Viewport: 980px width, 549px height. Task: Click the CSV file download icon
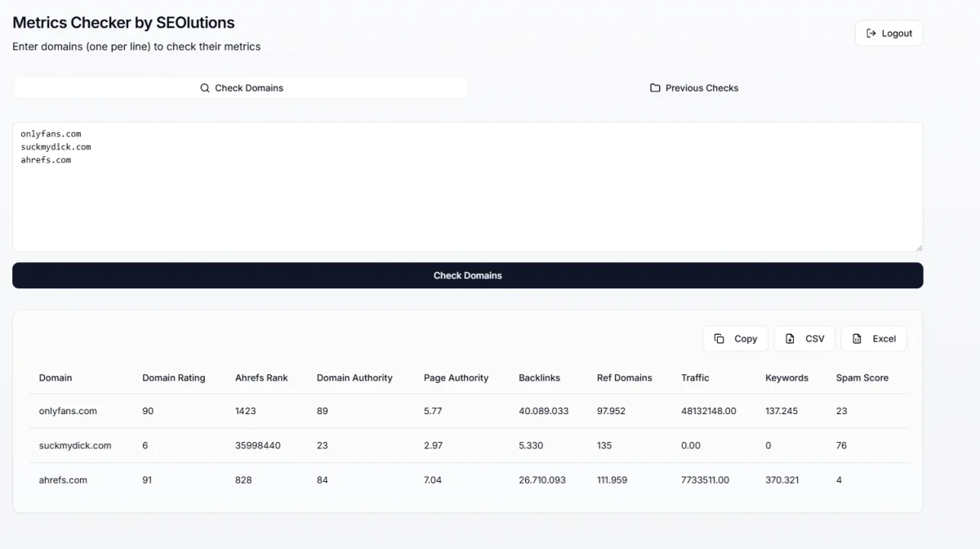[x=790, y=339]
